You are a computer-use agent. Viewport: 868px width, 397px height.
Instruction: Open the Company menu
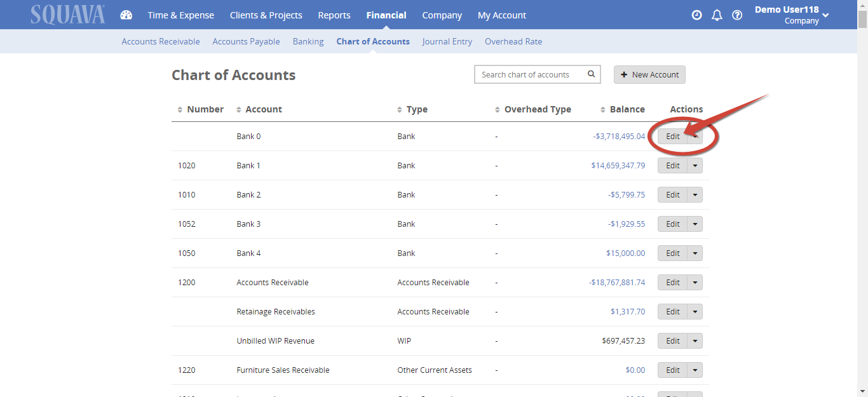tap(442, 15)
